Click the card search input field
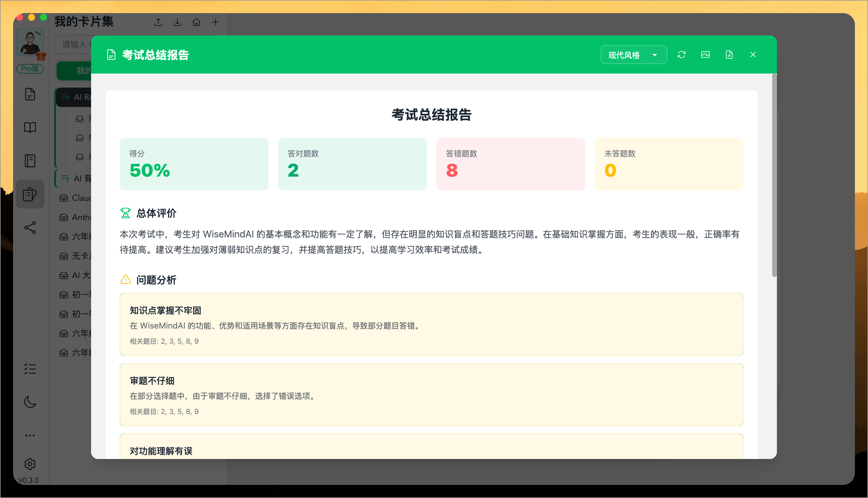This screenshot has width=868, height=498. tap(74, 44)
